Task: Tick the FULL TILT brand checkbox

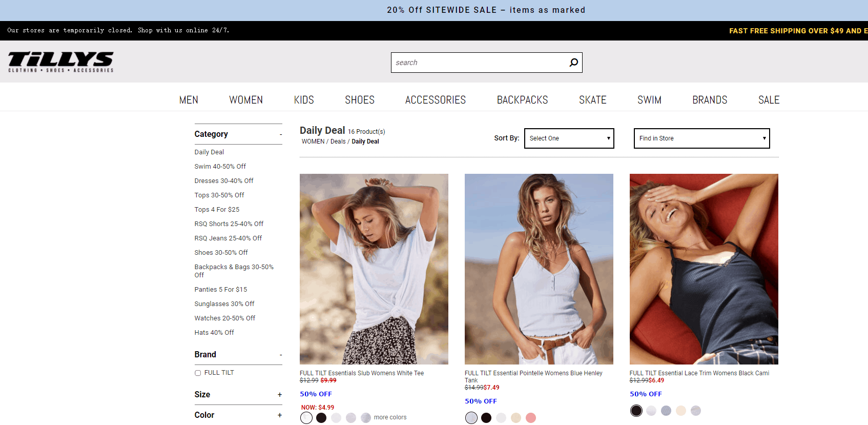Action: (198, 373)
